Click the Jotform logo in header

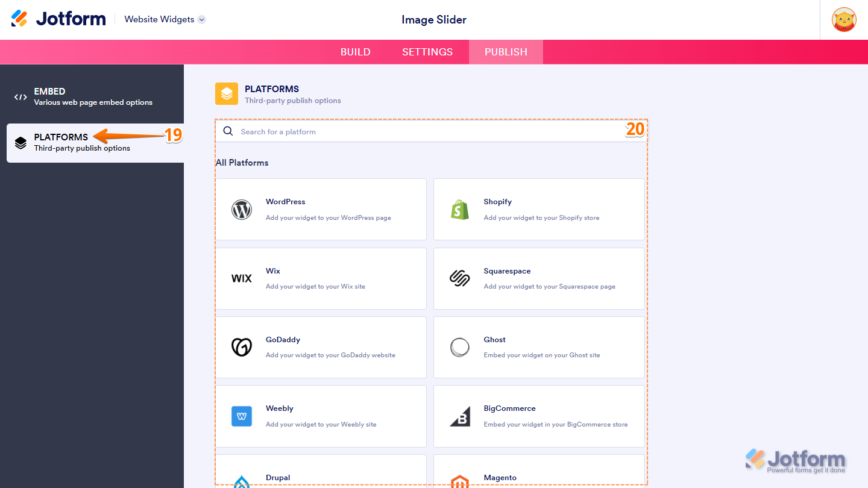(58, 19)
